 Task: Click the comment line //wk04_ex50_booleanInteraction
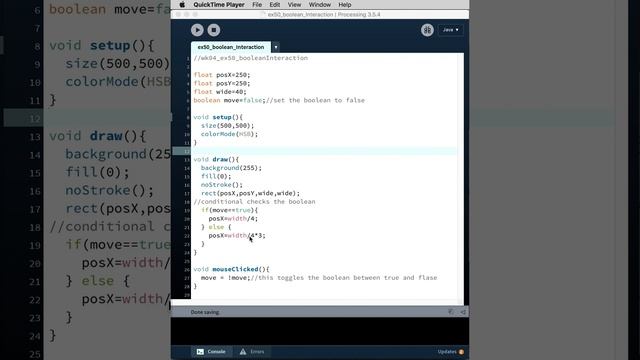pyautogui.click(x=251, y=58)
